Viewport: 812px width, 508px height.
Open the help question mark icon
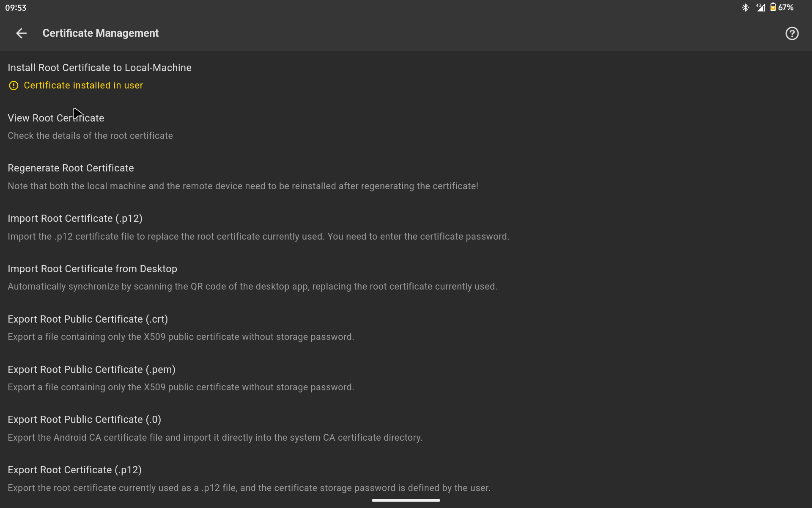(792, 33)
